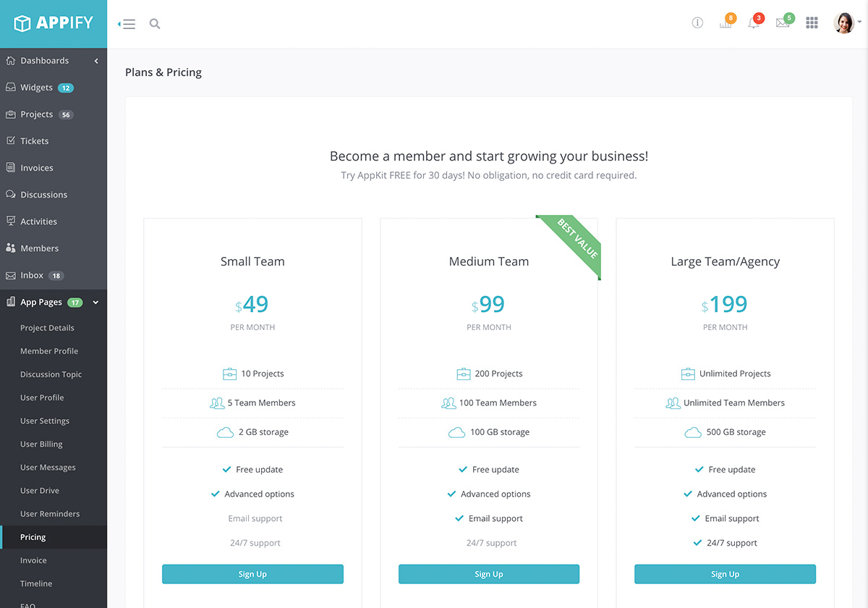The height and width of the screenshot is (608, 868).
Task: Click the Appify logo
Action: tap(54, 23)
